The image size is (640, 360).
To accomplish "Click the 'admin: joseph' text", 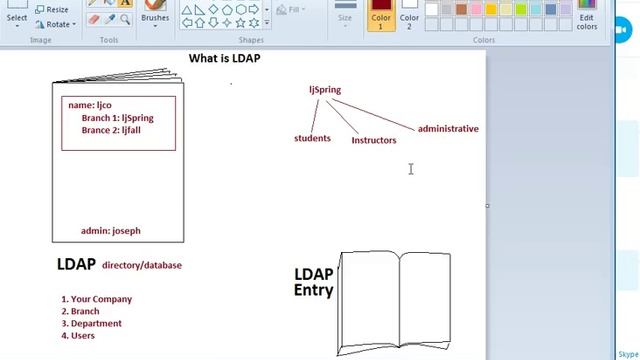I will point(111,231).
